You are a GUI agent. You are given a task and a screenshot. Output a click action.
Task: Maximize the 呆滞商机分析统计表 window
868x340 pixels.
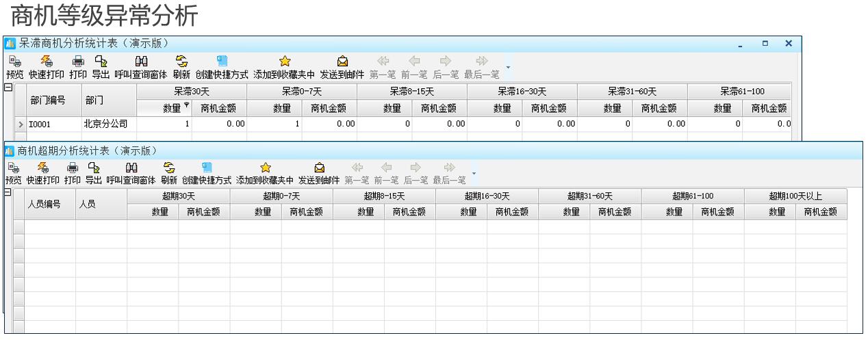coord(765,43)
